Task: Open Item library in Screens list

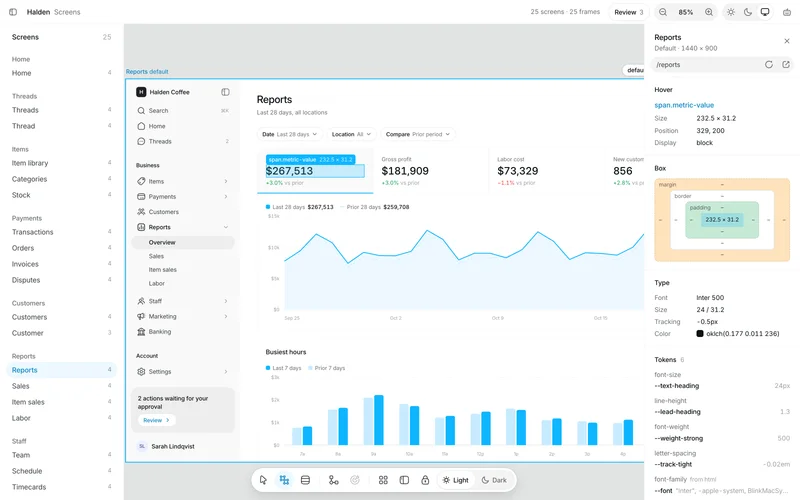Action: [x=62, y=163]
